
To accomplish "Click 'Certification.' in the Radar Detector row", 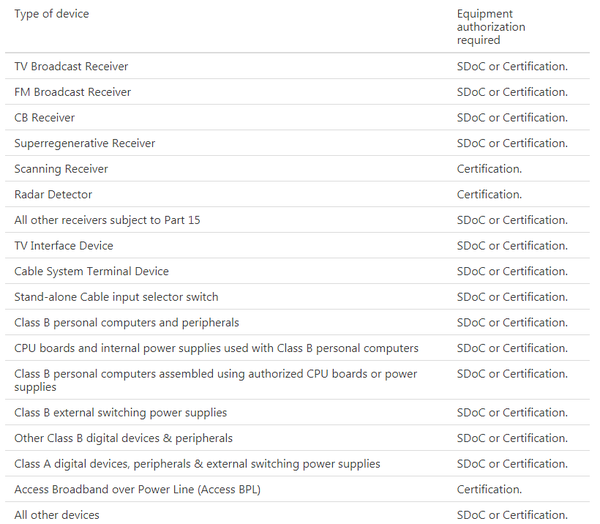I will 489,195.
